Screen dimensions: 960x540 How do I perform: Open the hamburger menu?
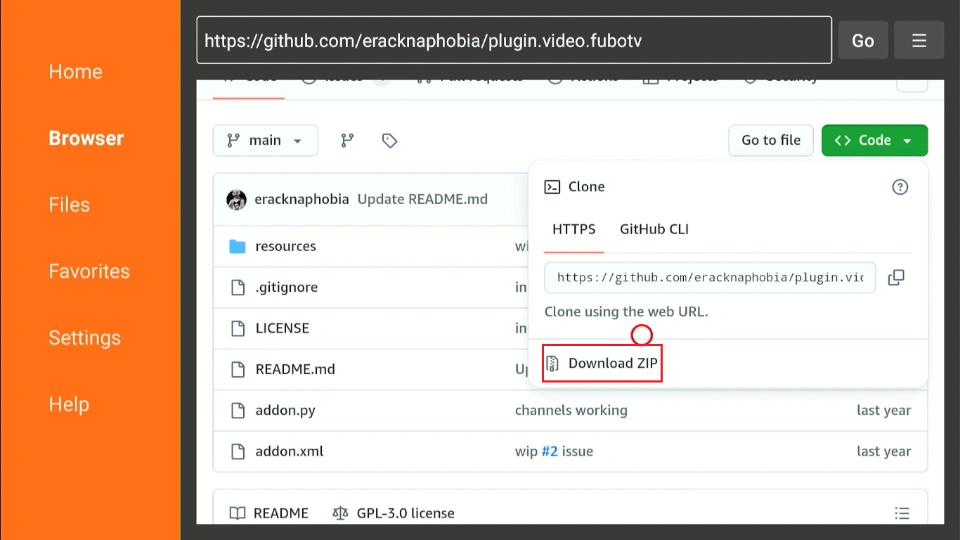919,40
